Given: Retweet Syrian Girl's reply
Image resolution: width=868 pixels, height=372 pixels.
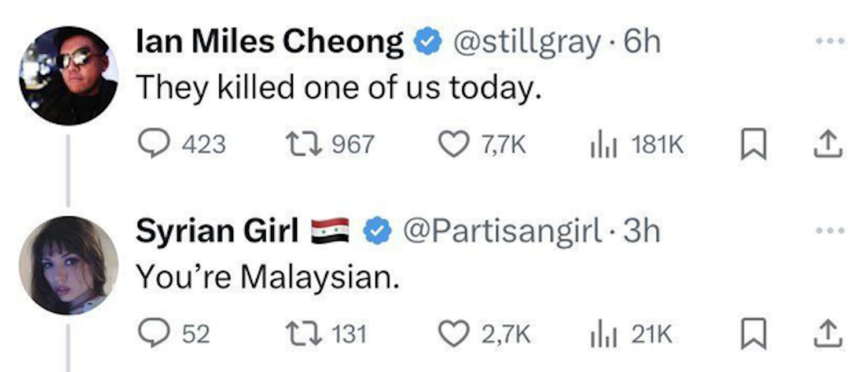Looking at the screenshot, I should click(x=301, y=334).
